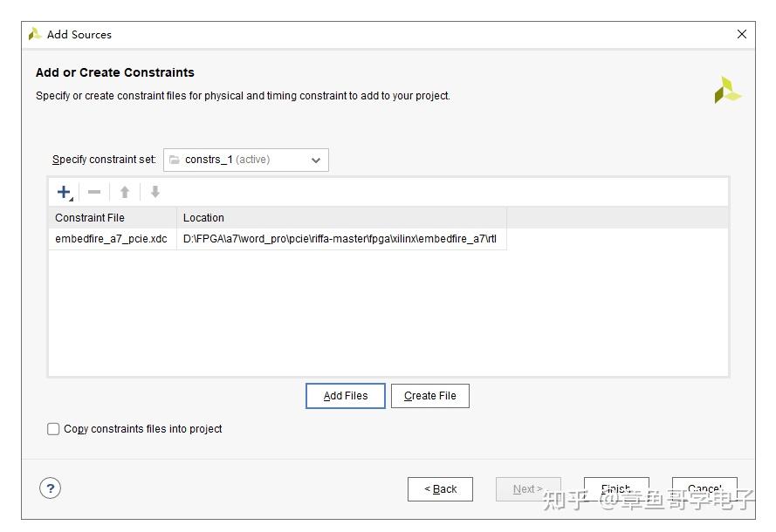
Task: Click the file location path cell
Action: pyautogui.click(x=340, y=239)
